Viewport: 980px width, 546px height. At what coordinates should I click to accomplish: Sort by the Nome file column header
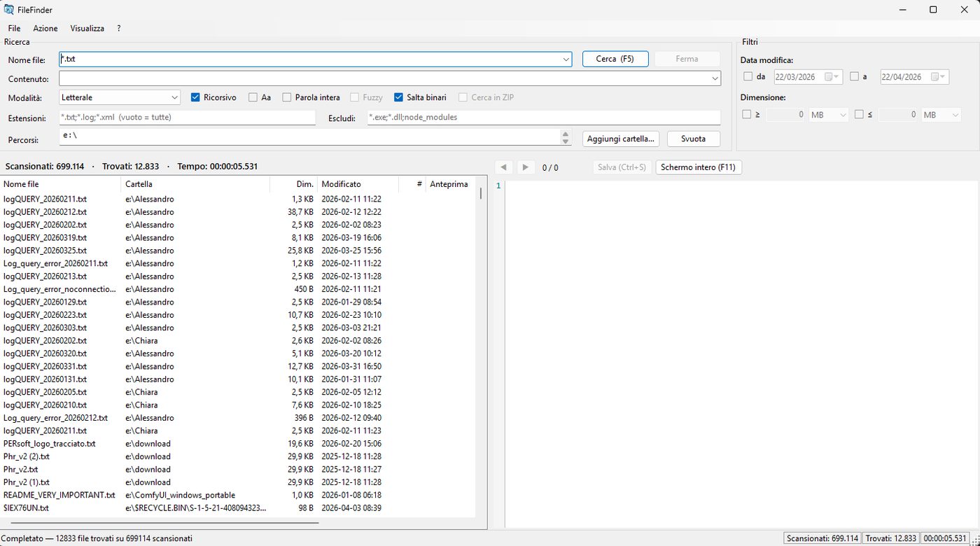pos(60,184)
